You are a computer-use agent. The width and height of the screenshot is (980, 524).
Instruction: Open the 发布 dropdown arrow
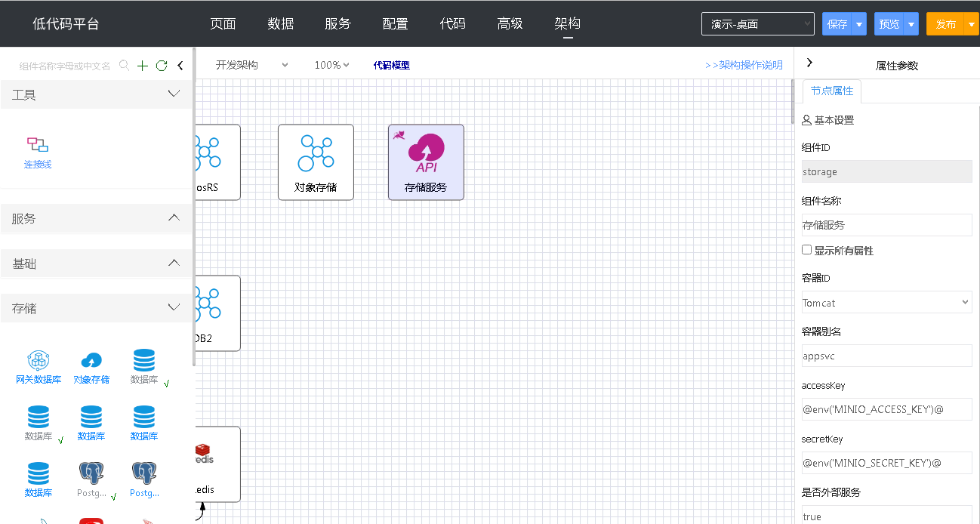point(971,24)
